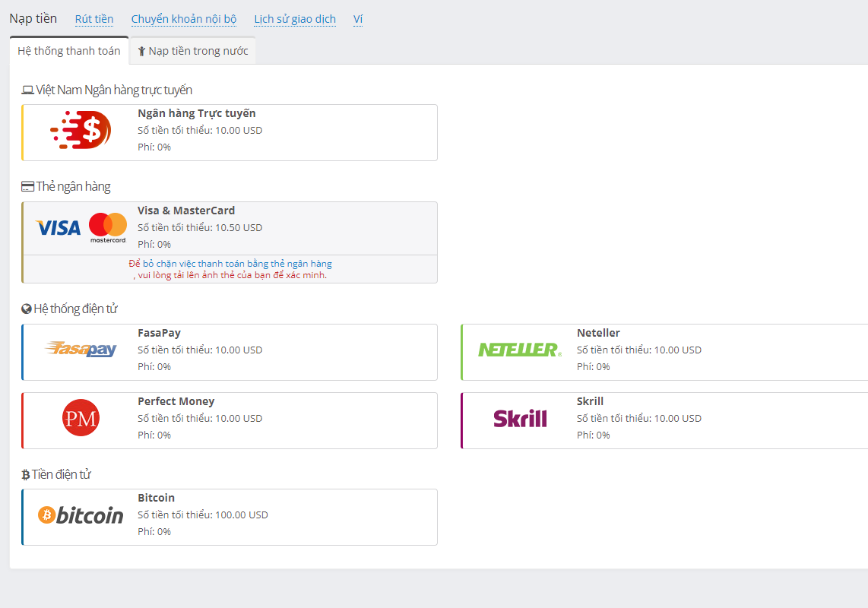This screenshot has width=868, height=608.
Task: Click Ngân hàng Trực tuyến's minimum 10.00 USD text
Action: [x=200, y=130]
